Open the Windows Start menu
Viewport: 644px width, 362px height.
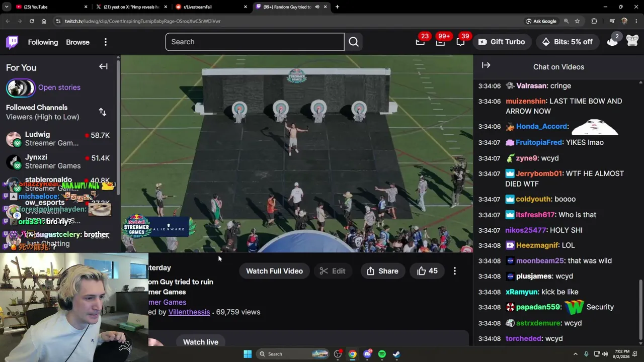tap(248, 354)
